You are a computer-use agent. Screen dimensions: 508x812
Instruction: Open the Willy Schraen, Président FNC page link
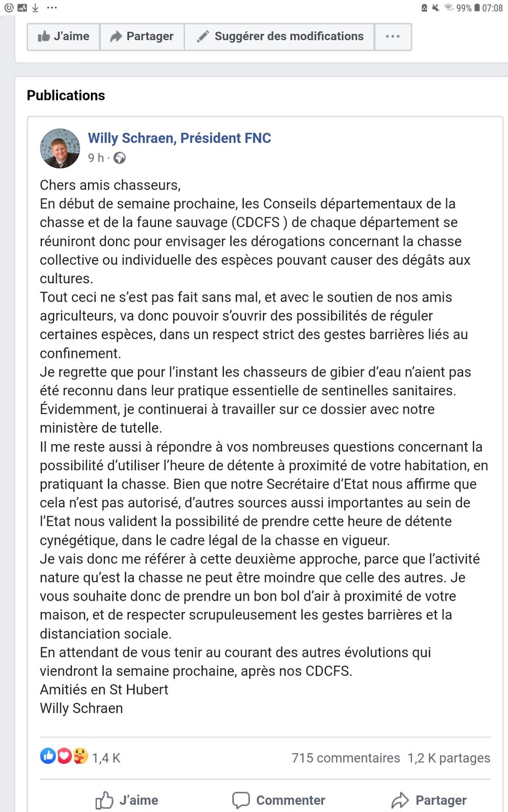pos(179,138)
